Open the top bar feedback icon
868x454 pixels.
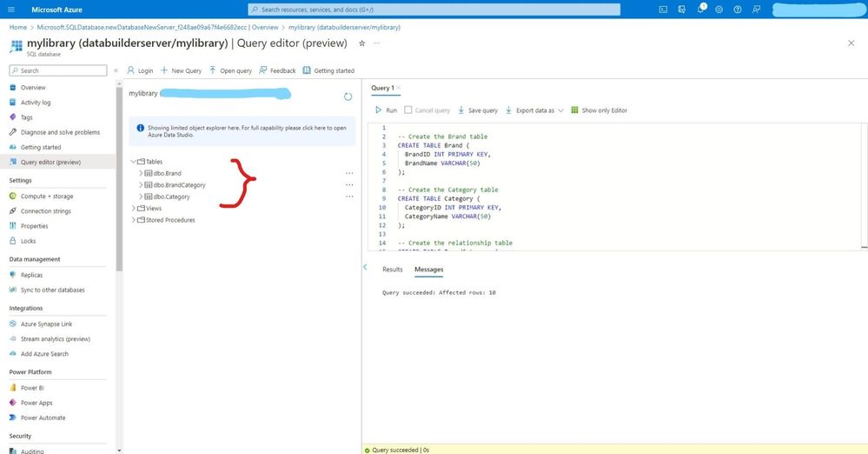(x=756, y=10)
